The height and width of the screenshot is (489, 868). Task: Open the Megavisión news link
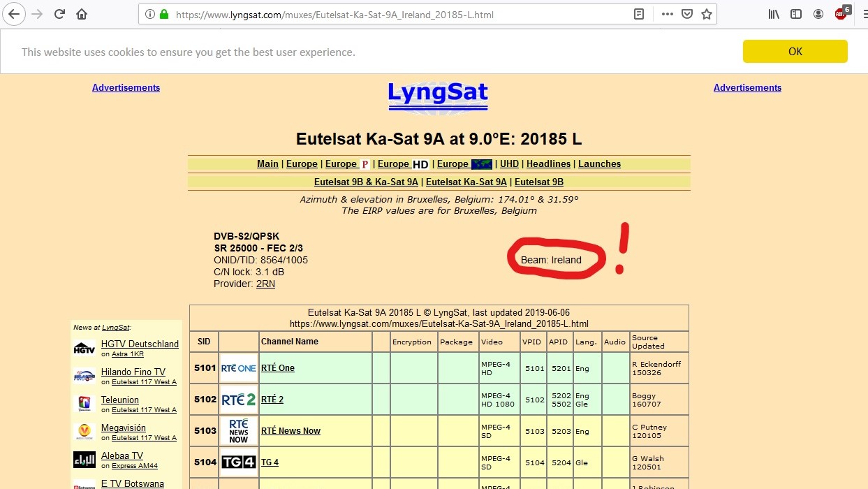[124, 428]
